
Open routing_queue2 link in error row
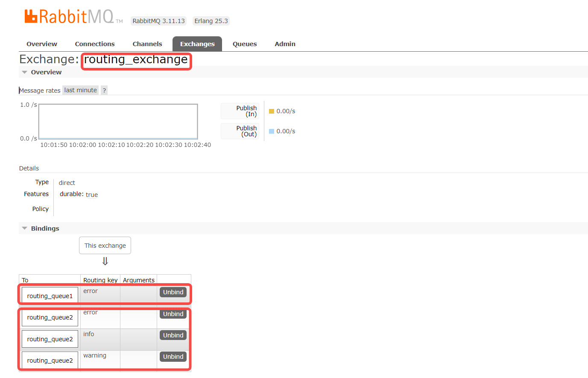[50, 317]
